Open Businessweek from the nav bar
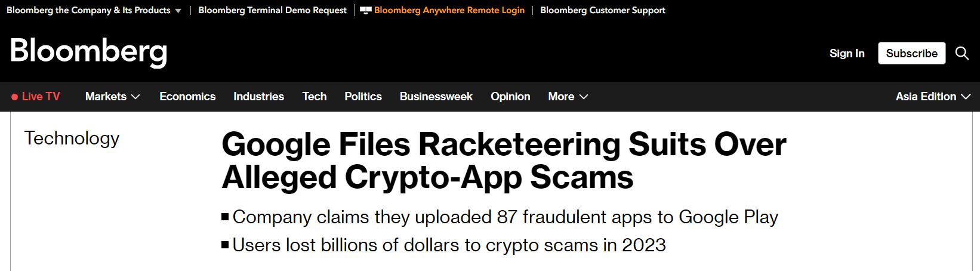The height and width of the screenshot is (271, 980). pyautogui.click(x=436, y=97)
